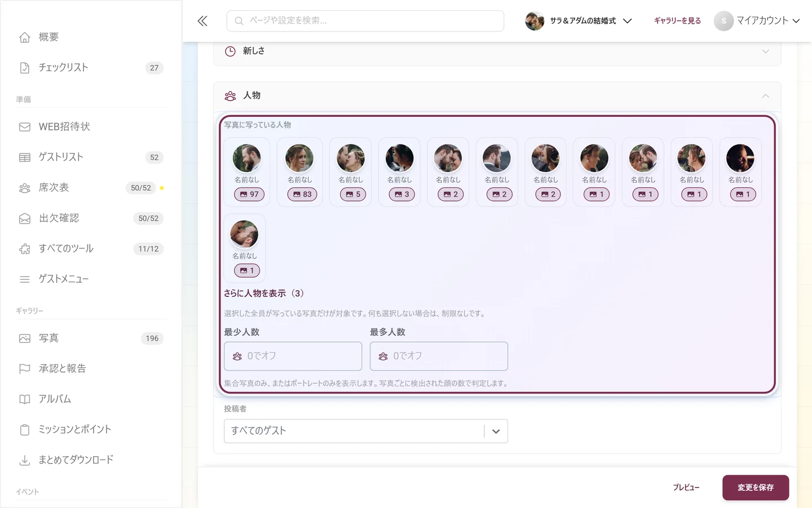Click the 概要 home icon in sidebar
This screenshot has width=812, height=508.
tap(25, 37)
